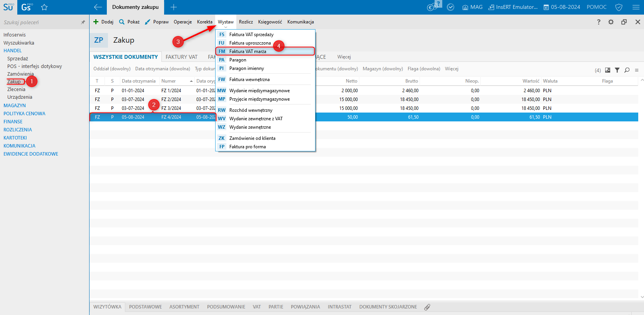Click the date 05-08-2024 in header
This screenshot has height=315, width=644.
[562, 7]
